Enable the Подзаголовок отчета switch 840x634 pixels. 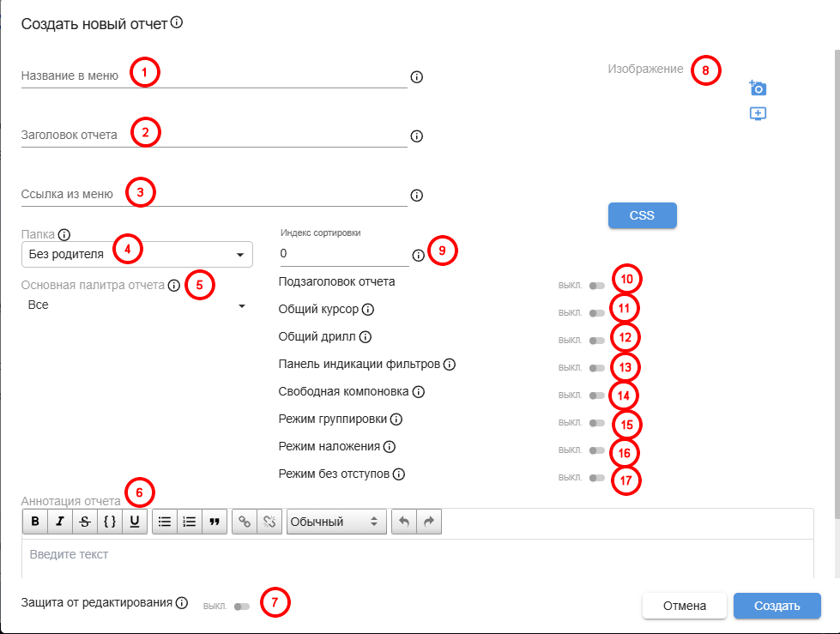[x=596, y=286]
